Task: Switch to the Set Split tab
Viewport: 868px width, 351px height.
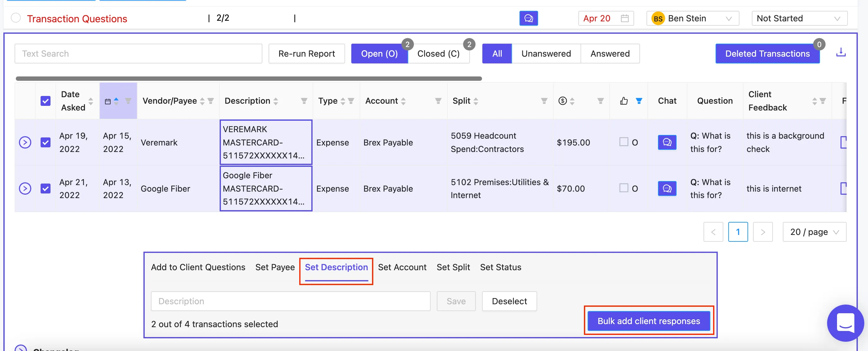Action: tap(453, 267)
